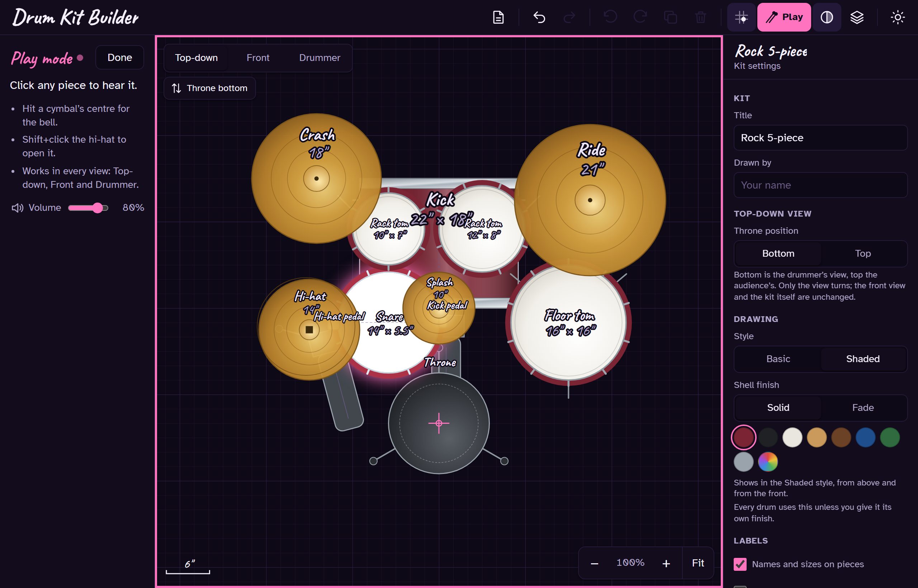
Task: Click the Volume slider track
Action: (88, 208)
